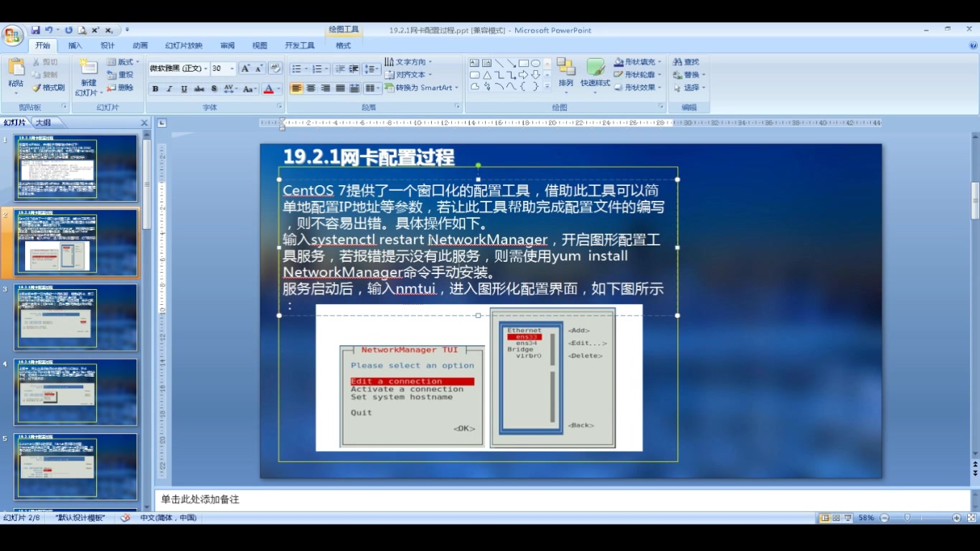This screenshot has height=551, width=980.
Task: Select slide 3 thumbnail
Action: (75, 317)
